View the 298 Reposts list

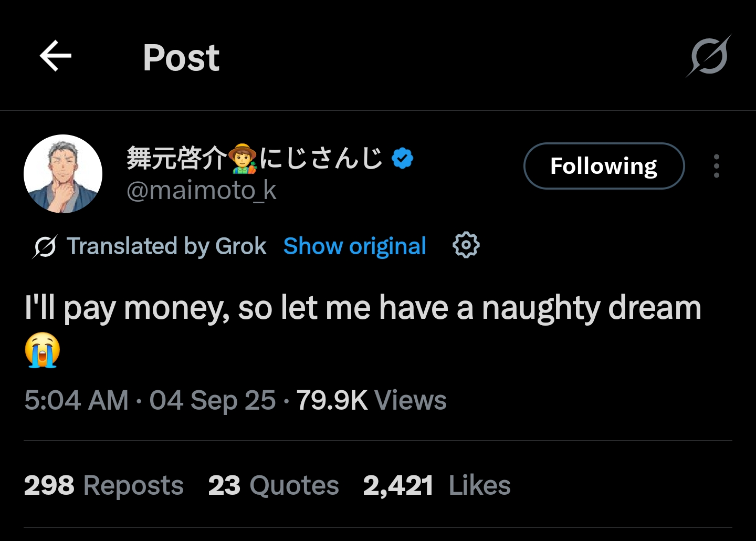[104, 485]
